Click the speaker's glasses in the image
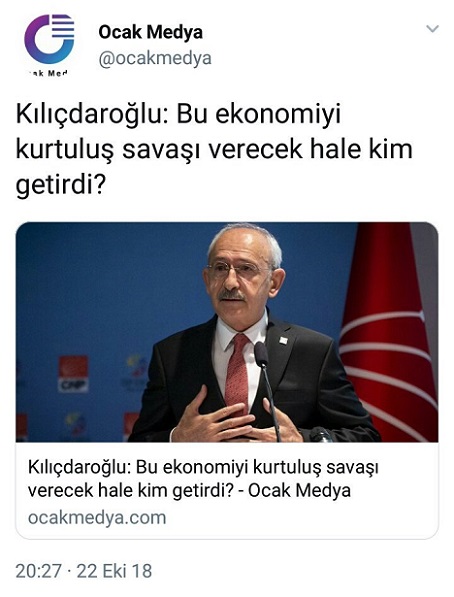The width and height of the screenshot is (454, 597). pyautogui.click(x=237, y=269)
